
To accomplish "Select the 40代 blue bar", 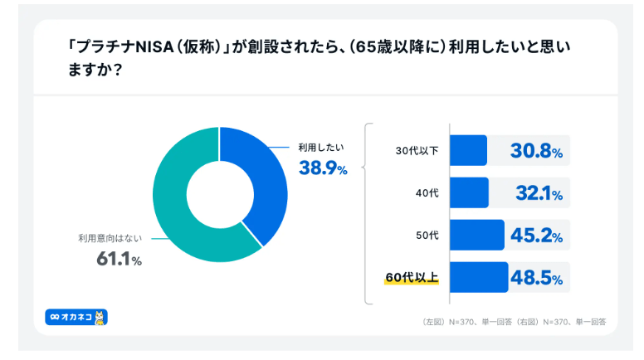I will (x=469, y=193).
